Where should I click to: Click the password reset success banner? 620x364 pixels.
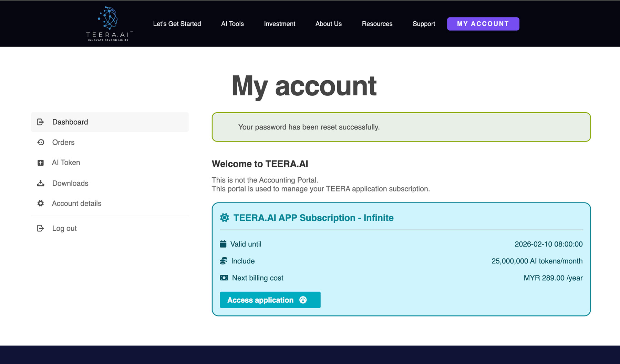tap(401, 127)
